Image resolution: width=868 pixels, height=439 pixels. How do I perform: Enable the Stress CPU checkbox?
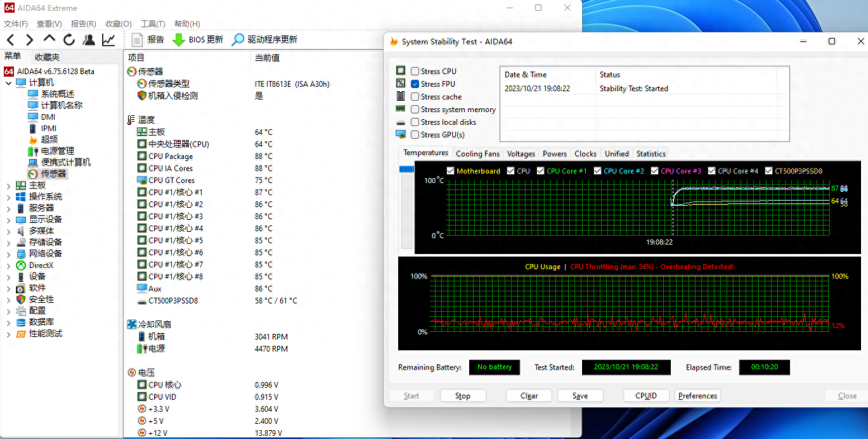coord(415,72)
